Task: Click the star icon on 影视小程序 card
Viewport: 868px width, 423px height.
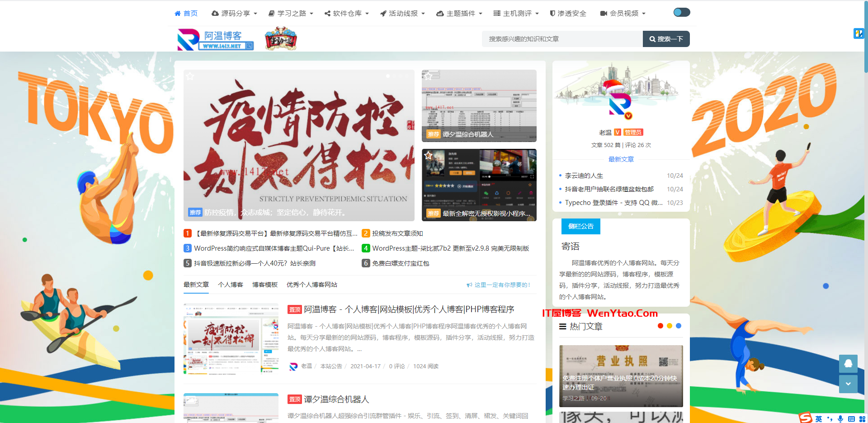Action: tap(428, 155)
